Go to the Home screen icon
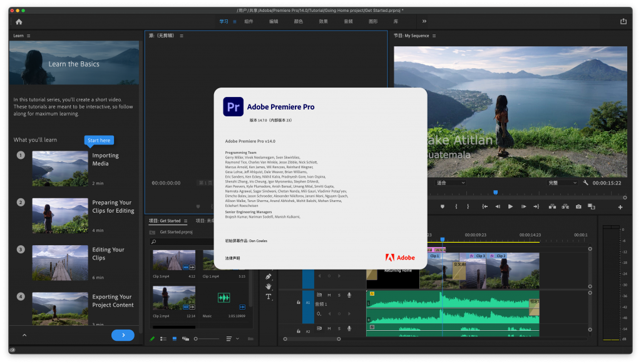641x364 pixels. coord(19,22)
